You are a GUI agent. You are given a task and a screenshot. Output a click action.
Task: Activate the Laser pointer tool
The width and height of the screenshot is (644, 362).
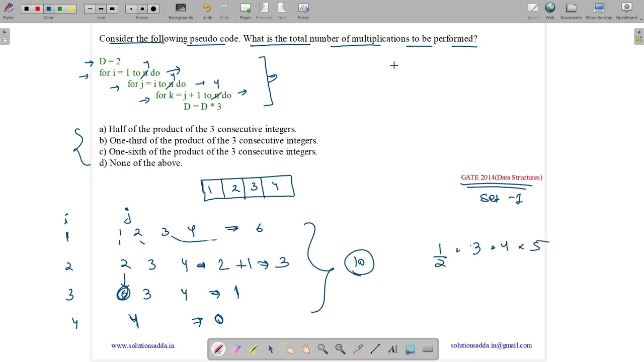(x=358, y=349)
